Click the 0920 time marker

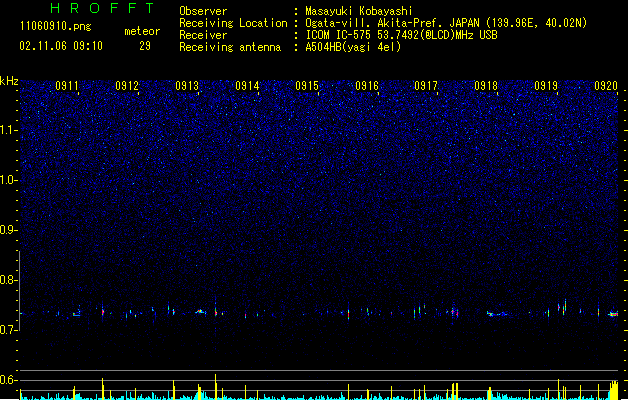coord(606,86)
